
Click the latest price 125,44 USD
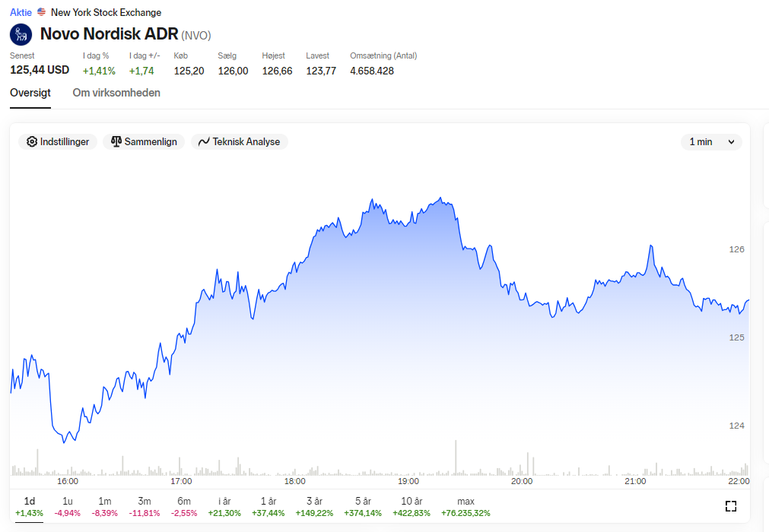(x=40, y=70)
